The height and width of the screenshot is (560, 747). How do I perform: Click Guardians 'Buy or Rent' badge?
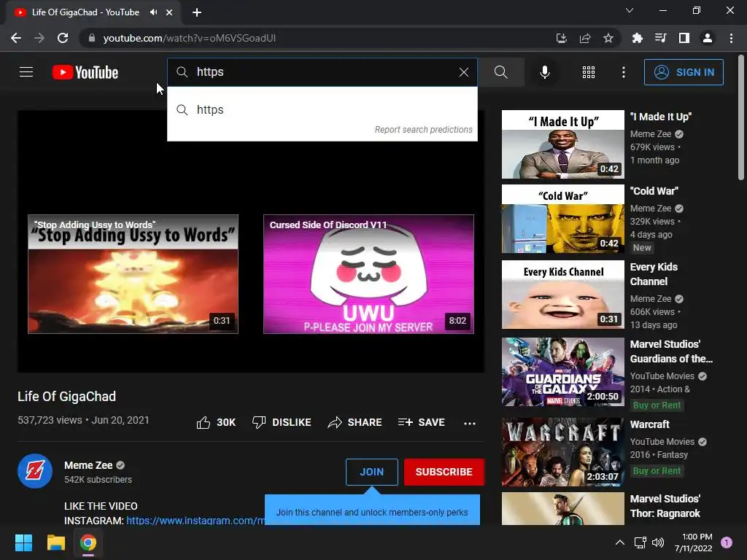tap(657, 405)
